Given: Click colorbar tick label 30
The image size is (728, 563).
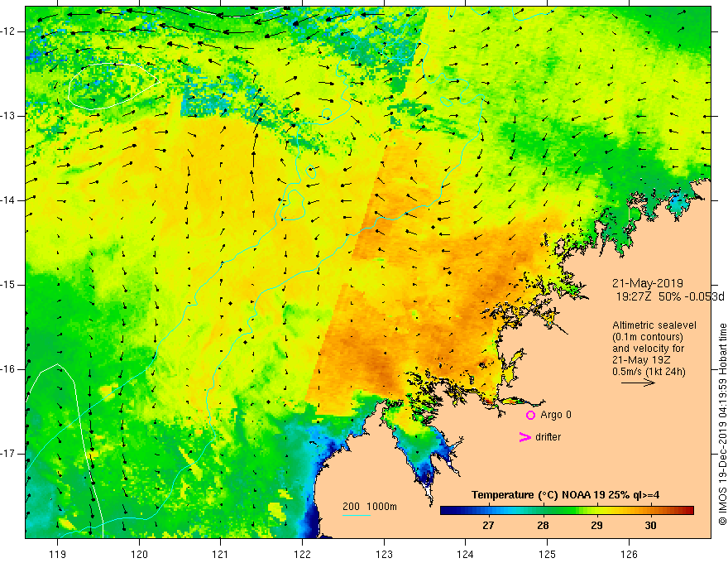Looking at the screenshot, I should 650,526.
